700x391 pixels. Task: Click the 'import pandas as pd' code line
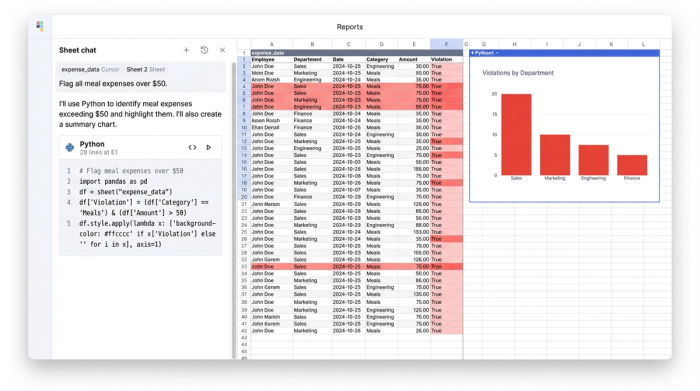[x=113, y=181]
